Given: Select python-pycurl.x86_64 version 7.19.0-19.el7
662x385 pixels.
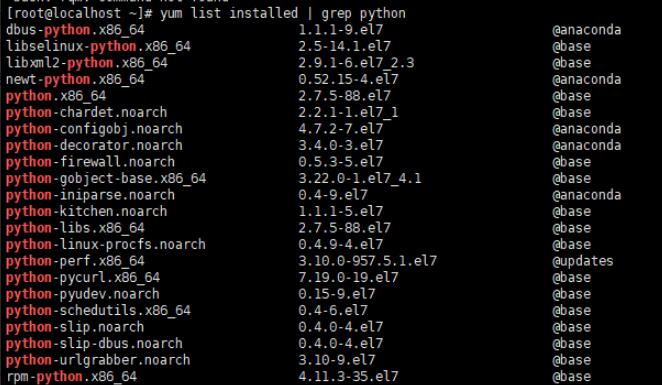Looking at the screenshot, I should [x=348, y=277].
